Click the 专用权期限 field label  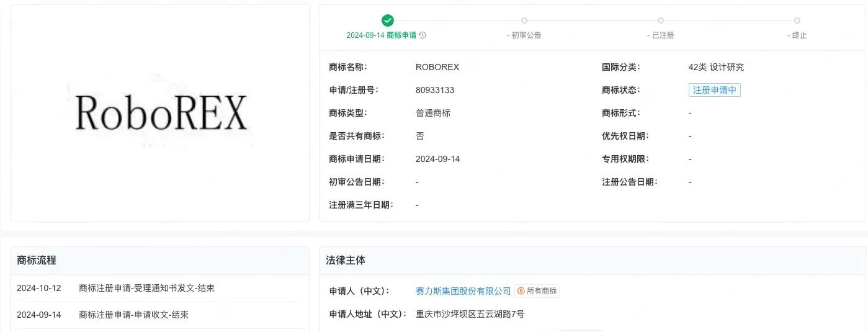point(625,159)
